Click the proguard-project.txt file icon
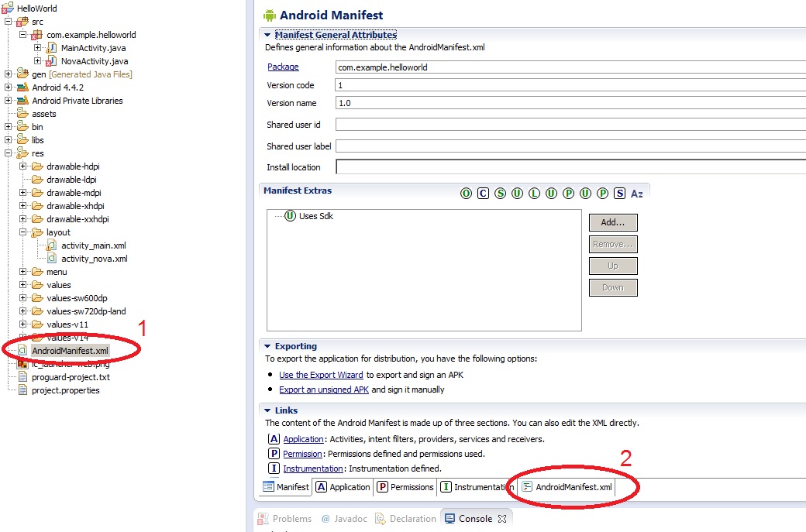 [22, 377]
